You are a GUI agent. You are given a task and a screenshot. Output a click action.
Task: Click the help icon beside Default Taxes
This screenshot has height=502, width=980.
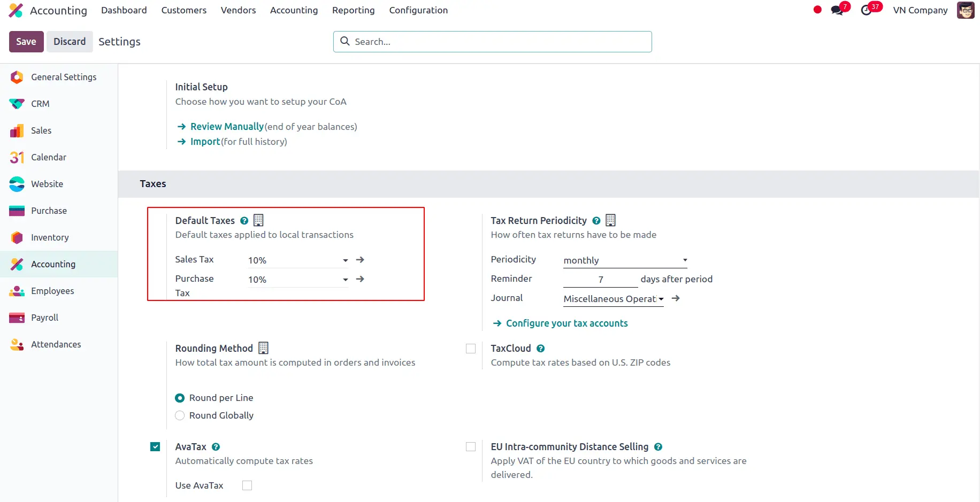click(244, 221)
